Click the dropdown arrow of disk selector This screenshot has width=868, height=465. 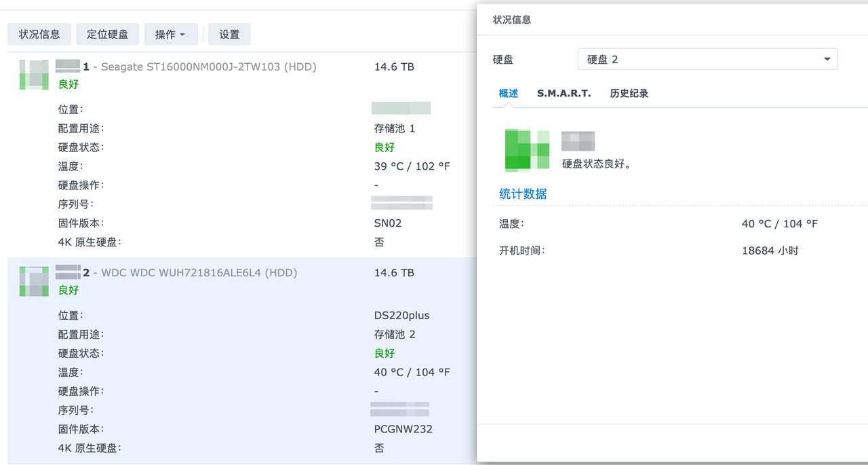click(827, 59)
